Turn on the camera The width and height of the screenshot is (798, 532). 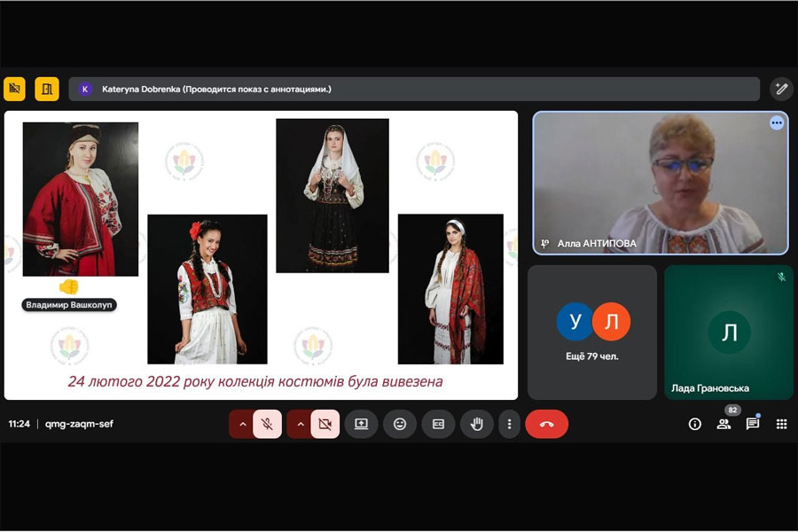pyautogui.click(x=325, y=424)
